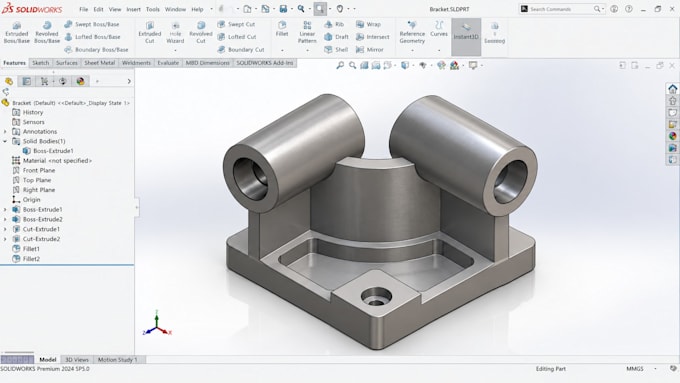Expand the Cut-Extrude1 feature

[x=5, y=229]
